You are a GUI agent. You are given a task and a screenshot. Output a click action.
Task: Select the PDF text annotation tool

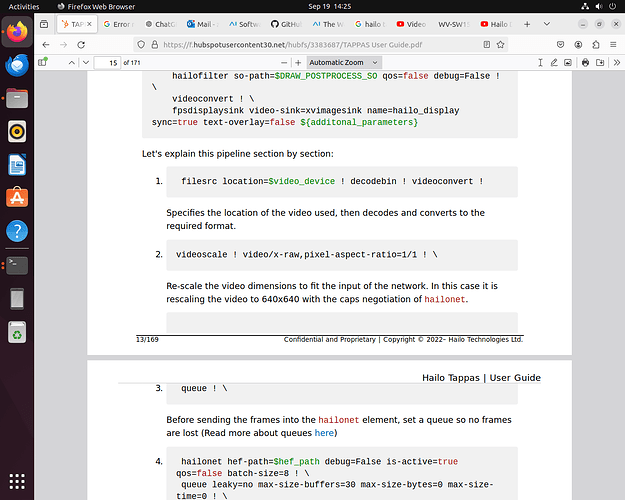click(540, 63)
